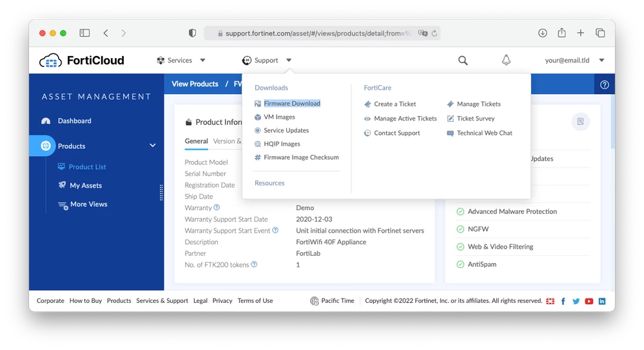644x350 pixels.
Task: Expand the your@email.tld account menu
Action: coord(574,61)
